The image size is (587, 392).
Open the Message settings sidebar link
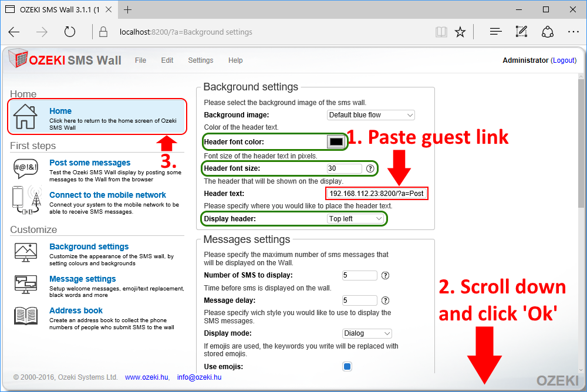(x=83, y=279)
